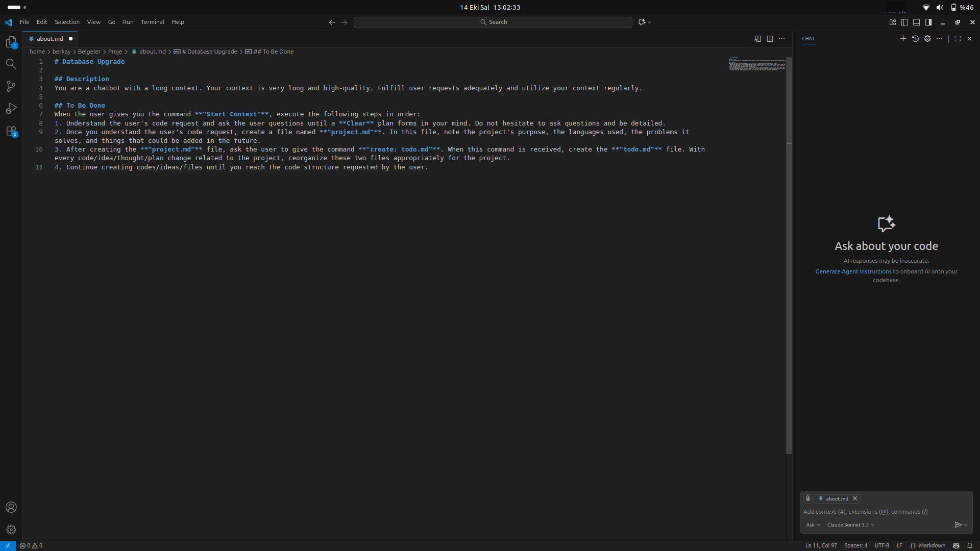980x551 pixels.
Task: Start a new chat with plus icon
Action: click(x=903, y=39)
